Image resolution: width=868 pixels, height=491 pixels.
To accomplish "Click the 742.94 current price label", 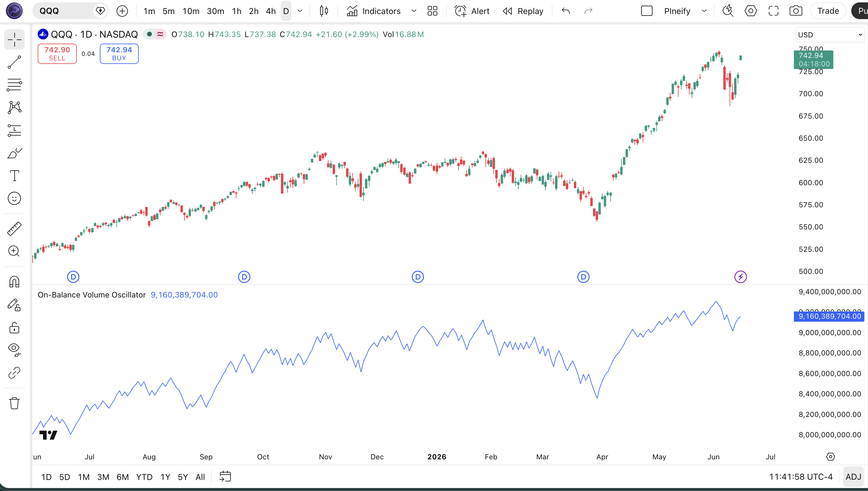I will [813, 60].
